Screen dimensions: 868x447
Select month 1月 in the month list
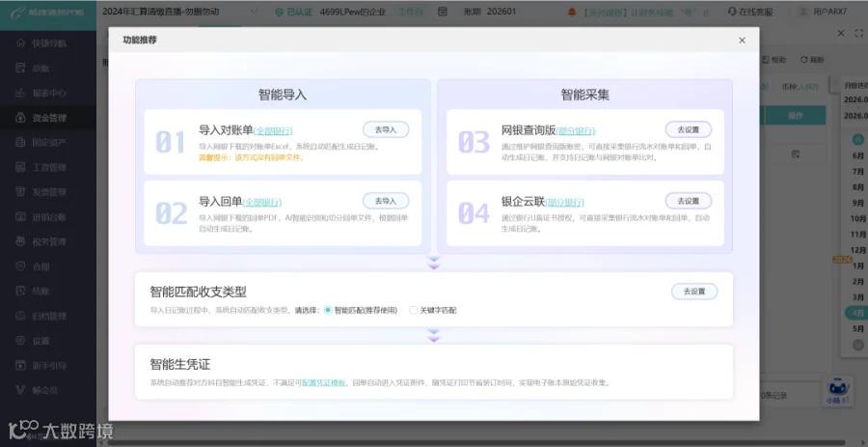tap(858, 265)
